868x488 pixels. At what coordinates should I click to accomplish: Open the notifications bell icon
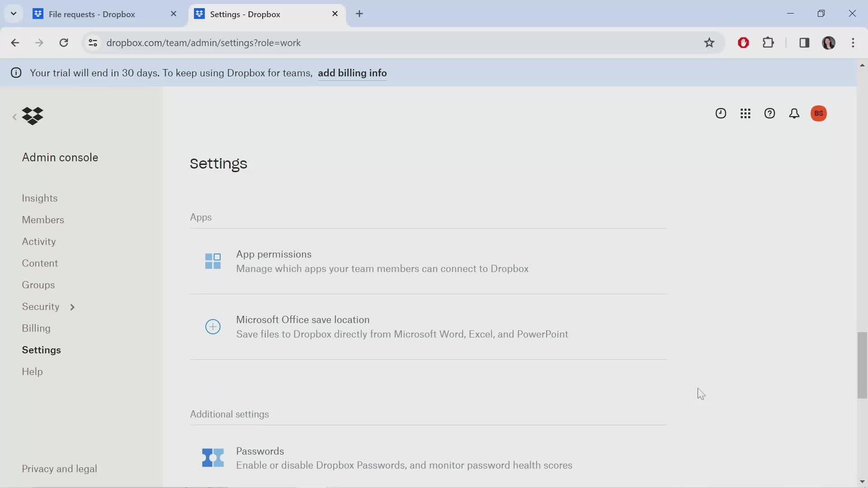pos(794,113)
